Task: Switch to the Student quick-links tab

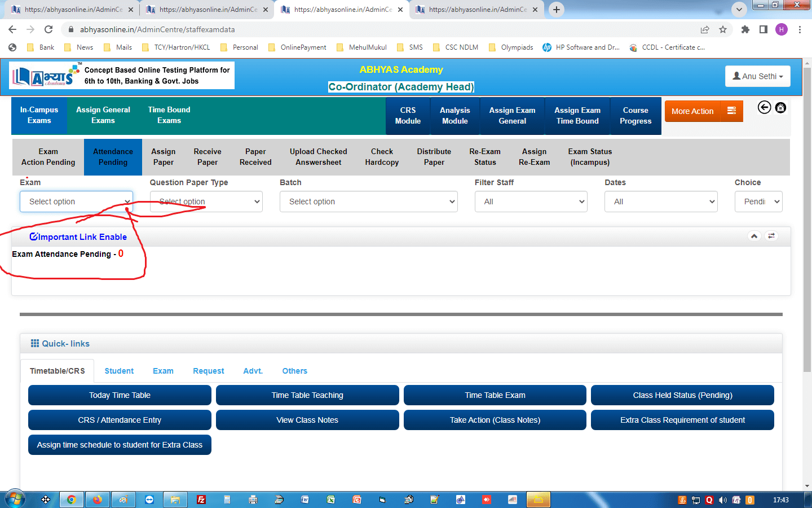Action: pyautogui.click(x=119, y=371)
